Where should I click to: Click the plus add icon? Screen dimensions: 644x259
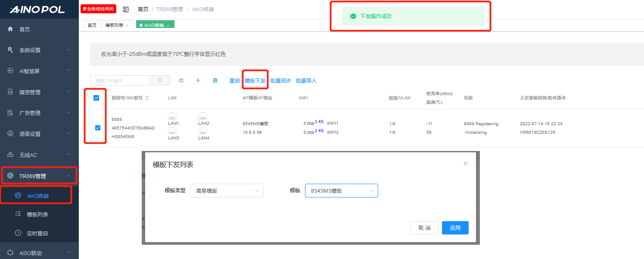click(198, 80)
